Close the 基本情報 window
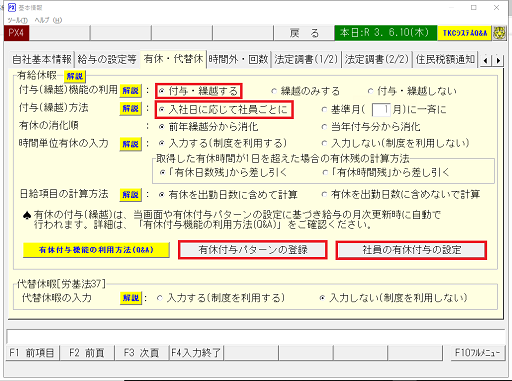The width and height of the screenshot is (512, 381). tap(496, 7)
